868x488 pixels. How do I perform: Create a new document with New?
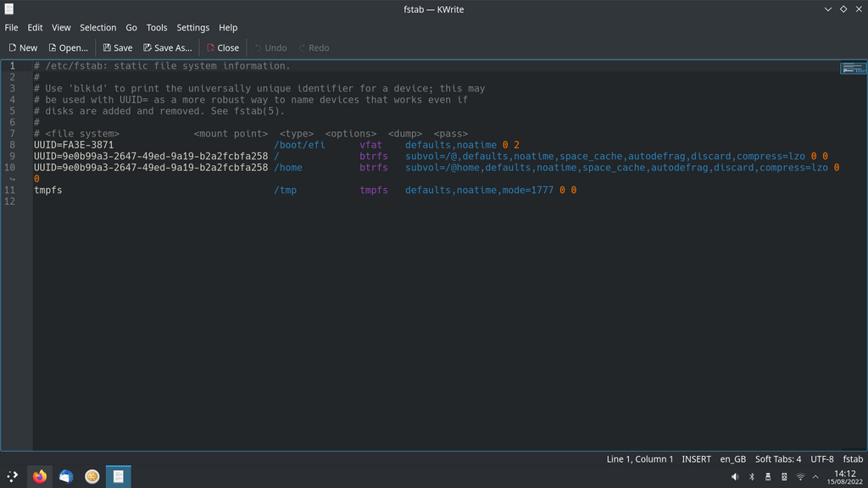[23, 48]
